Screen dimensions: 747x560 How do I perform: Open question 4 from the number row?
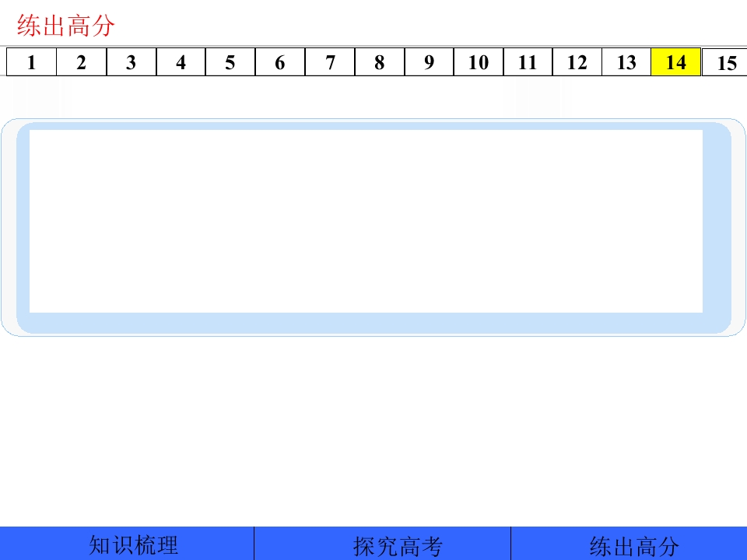181,62
